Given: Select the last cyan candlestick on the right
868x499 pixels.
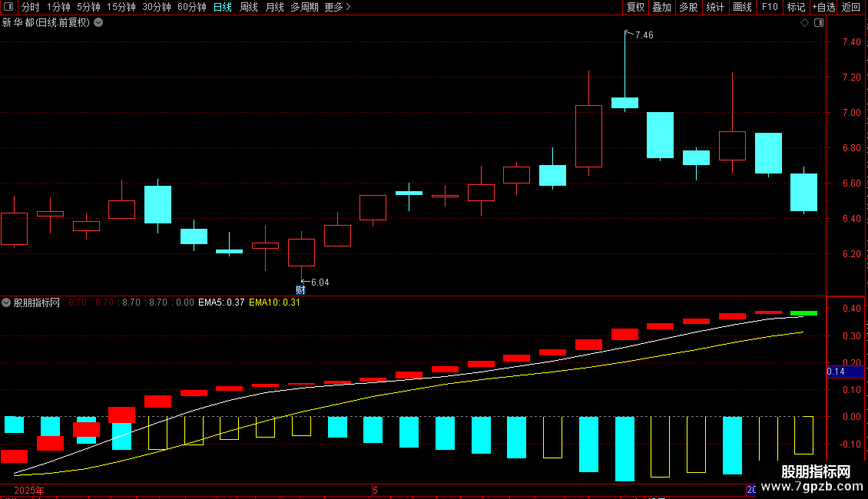Looking at the screenshot, I should 803,192.
